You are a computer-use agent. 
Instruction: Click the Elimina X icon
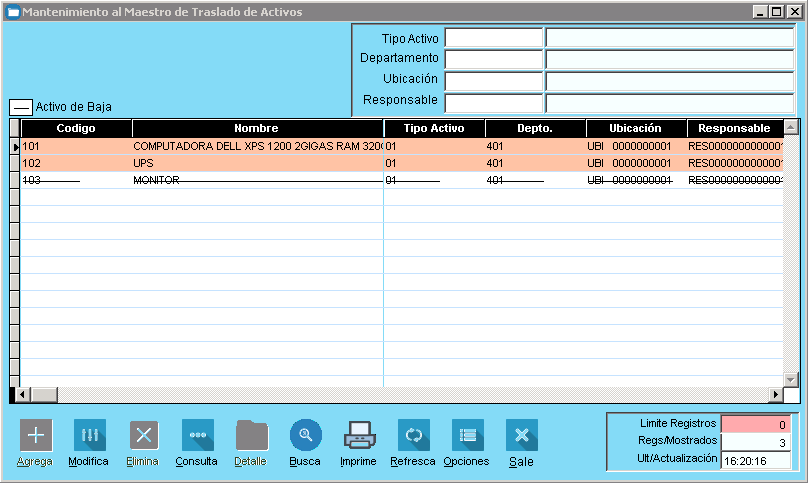pos(144,435)
